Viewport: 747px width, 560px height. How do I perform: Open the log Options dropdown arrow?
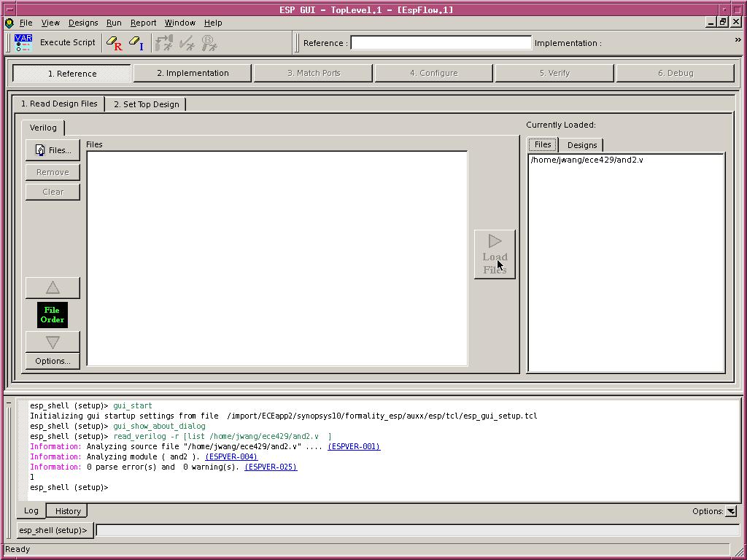(731, 511)
